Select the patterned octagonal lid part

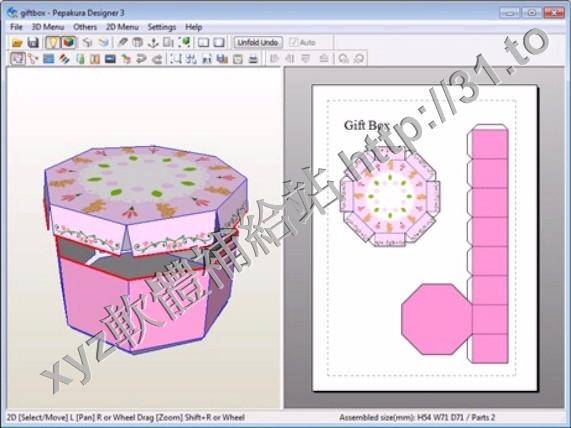click(x=390, y=197)
